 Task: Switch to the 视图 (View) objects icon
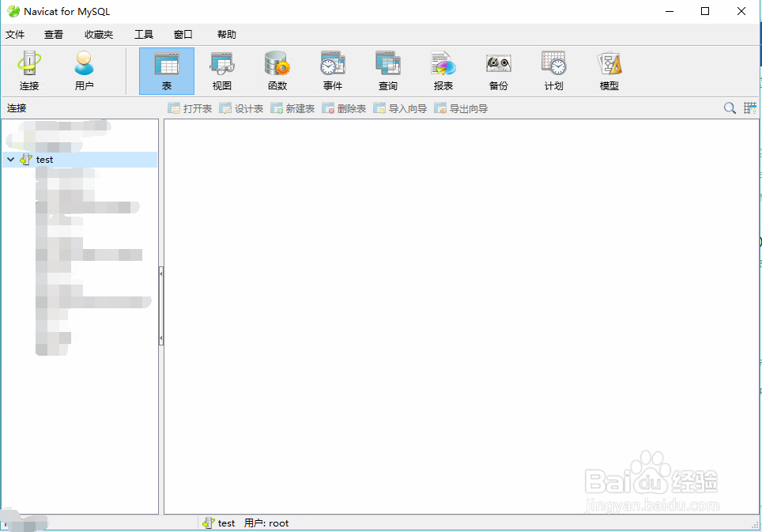click(x=222, y=71)
